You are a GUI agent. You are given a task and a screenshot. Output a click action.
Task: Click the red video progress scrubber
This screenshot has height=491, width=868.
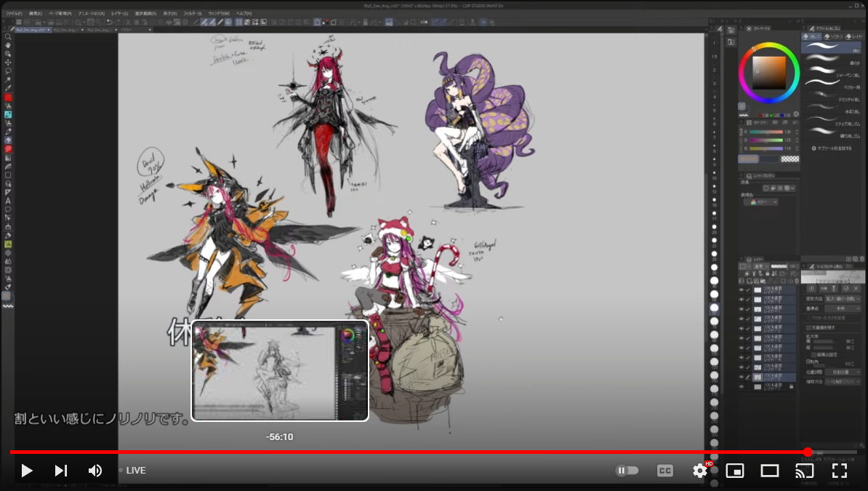tap(808, 452)
